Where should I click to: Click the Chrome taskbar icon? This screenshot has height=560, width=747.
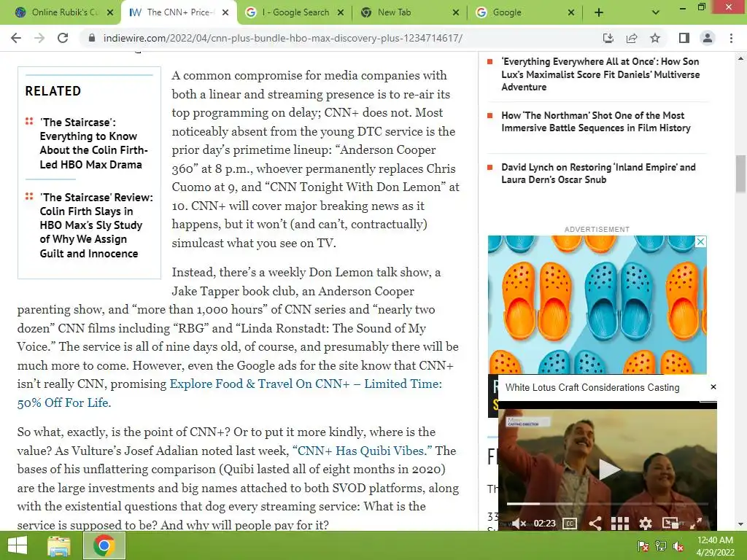(x=104, y=545)
